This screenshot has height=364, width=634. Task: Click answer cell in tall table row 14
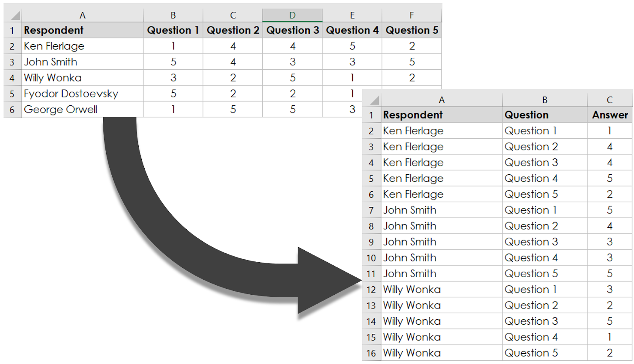point(609,321)
